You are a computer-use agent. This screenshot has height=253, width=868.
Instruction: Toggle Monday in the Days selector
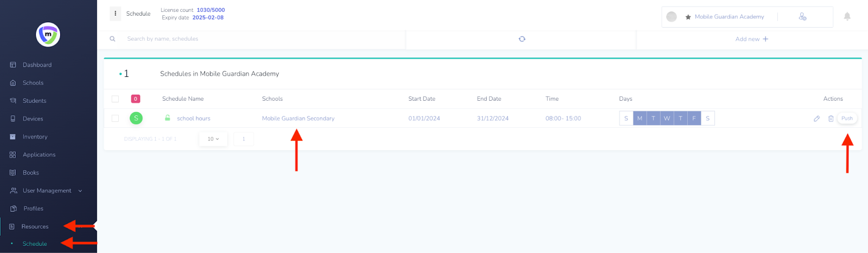click(x=640, y=118)
